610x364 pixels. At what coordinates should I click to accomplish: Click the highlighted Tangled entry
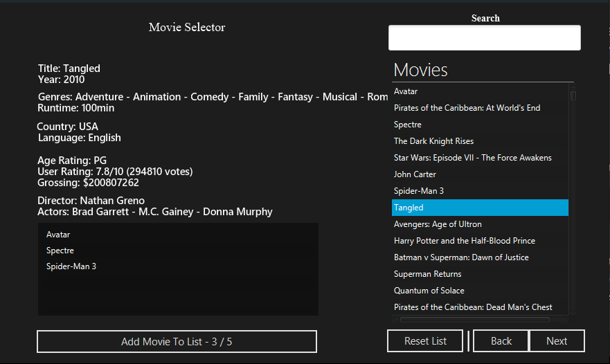[x=480, y=208]
